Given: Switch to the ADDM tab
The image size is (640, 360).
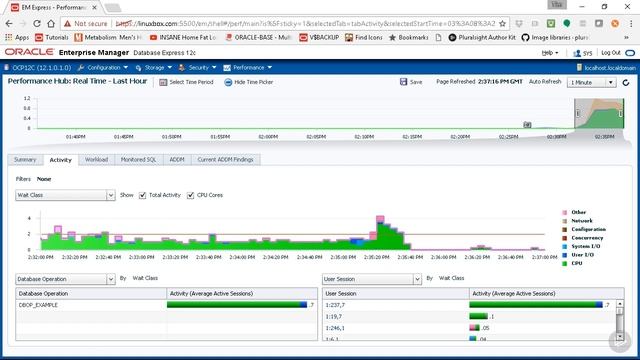Looking at the screenshot, I should click(177, 160).
